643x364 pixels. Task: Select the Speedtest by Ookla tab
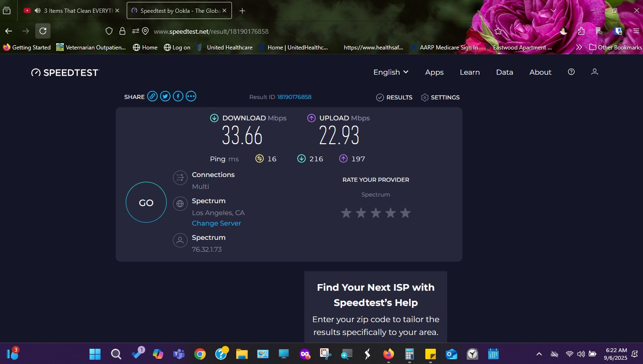point(180,10)
